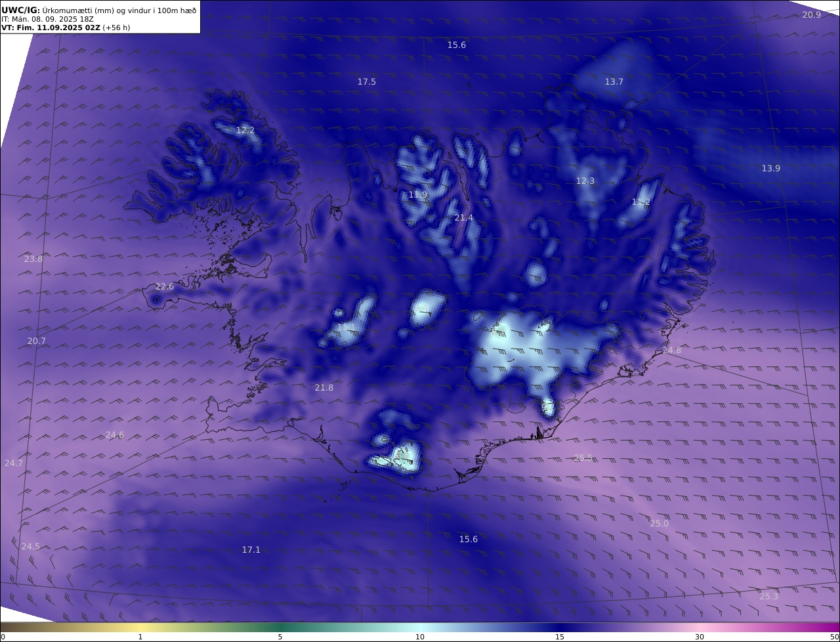Click the 24.5 value at lower left

tap(31, 546)
